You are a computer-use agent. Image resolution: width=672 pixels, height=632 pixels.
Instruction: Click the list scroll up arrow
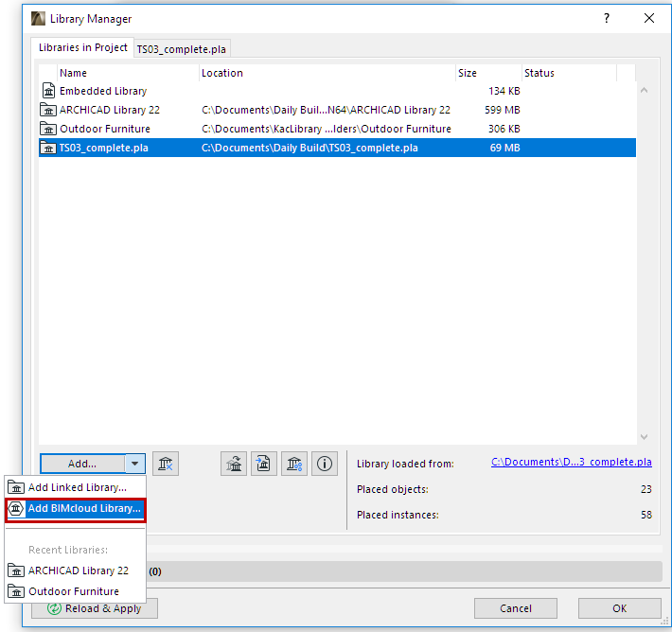pyautogui.click(x=644, y=91)
